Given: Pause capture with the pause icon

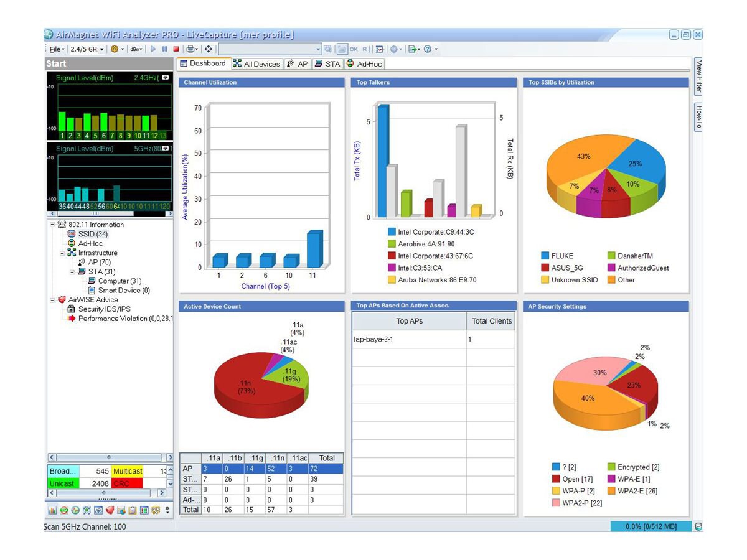Looking at the screenshot, I should (x=165, y=49).
